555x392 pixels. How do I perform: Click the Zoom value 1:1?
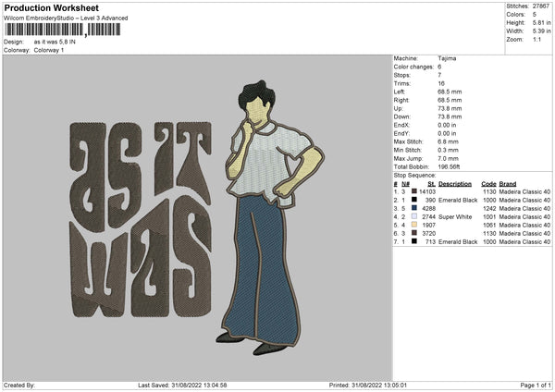pyautogui.click(x=536, y=39)
